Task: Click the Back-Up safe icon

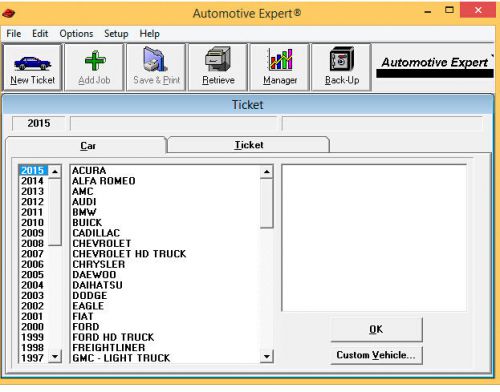Action: [x=342, y=59]
